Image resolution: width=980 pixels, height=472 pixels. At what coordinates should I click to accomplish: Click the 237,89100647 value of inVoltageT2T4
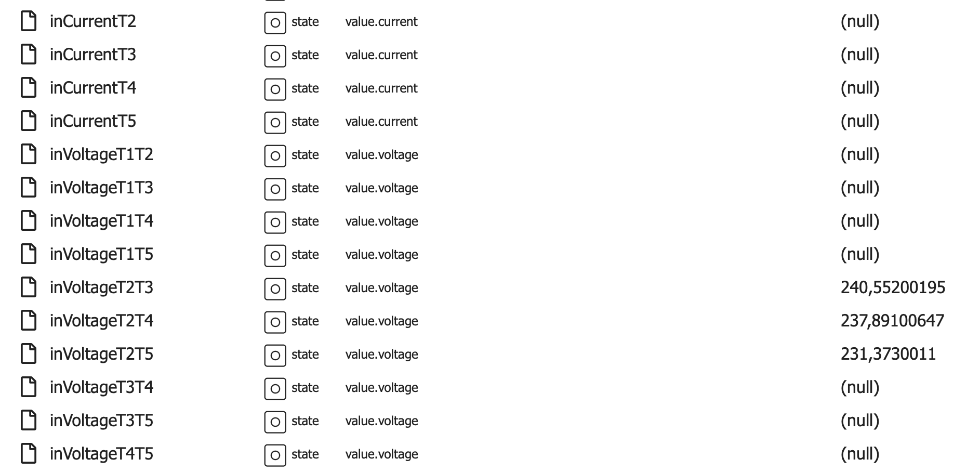(x=892, y=321)
